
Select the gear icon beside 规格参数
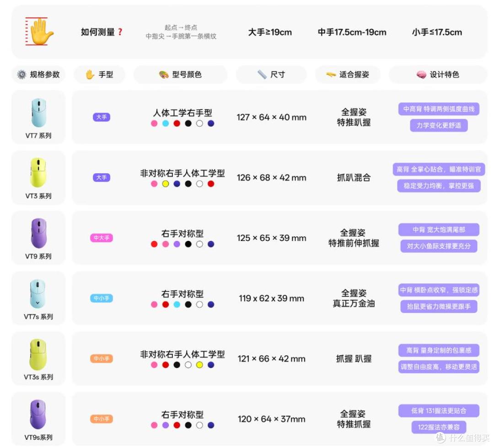pos(21,75)
